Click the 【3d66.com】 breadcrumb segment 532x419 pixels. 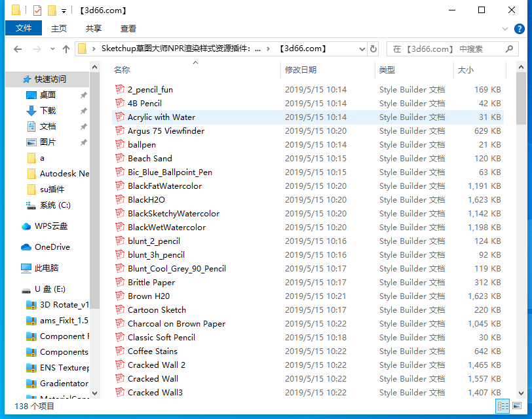(303, 49)
